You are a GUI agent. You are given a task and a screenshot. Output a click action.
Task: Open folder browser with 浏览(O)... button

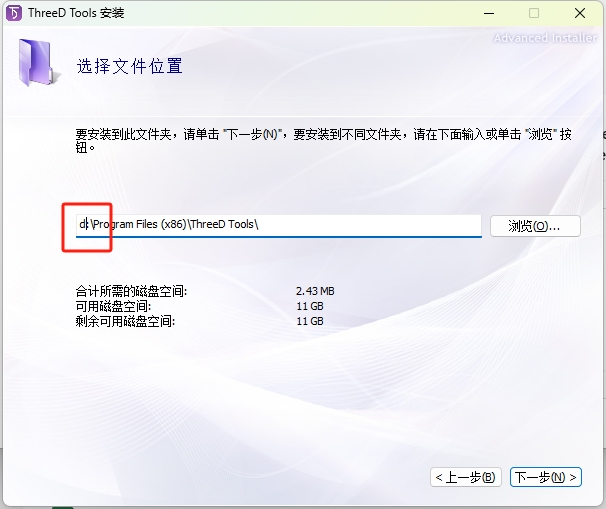click(x=535, y=226)
